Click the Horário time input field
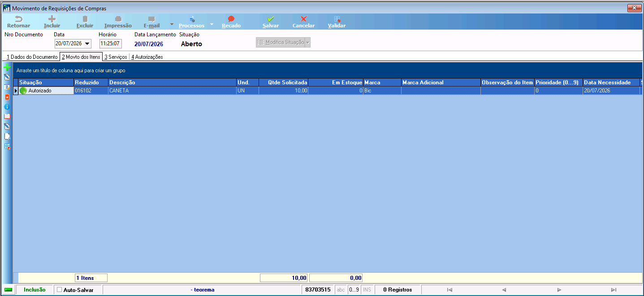This screenshot has width=644, height=296. point(110,44)
